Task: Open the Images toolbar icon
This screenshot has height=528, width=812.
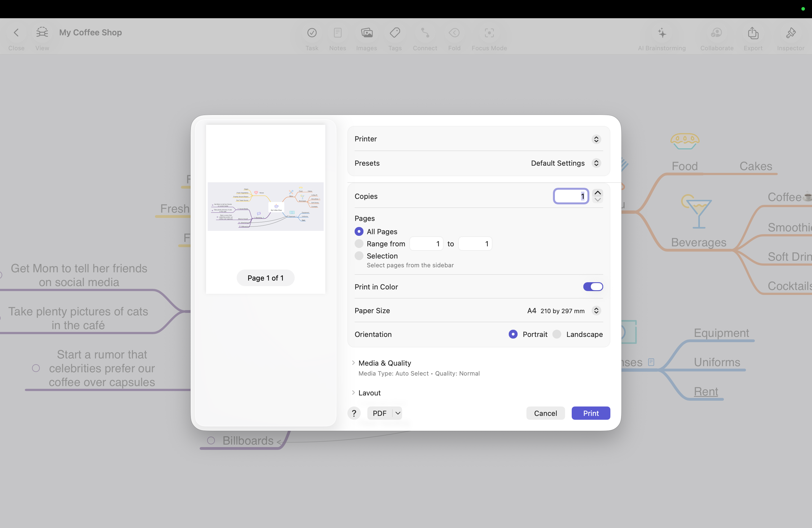Action: point(367,32)
